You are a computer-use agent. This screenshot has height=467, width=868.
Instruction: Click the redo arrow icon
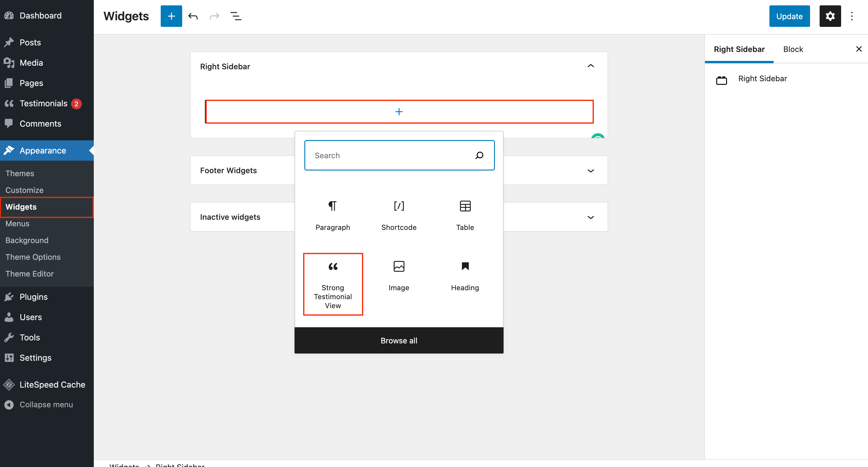214,16
